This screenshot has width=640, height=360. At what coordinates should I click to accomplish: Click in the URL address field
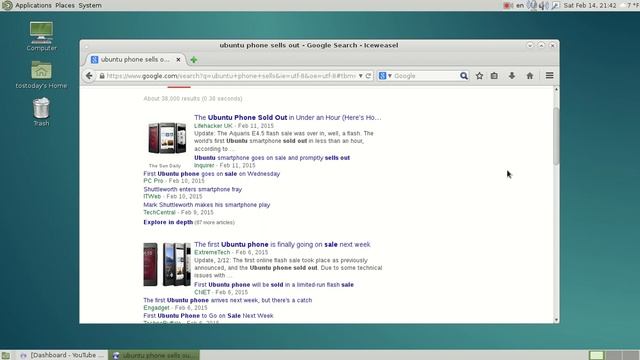tap(231, 76)
